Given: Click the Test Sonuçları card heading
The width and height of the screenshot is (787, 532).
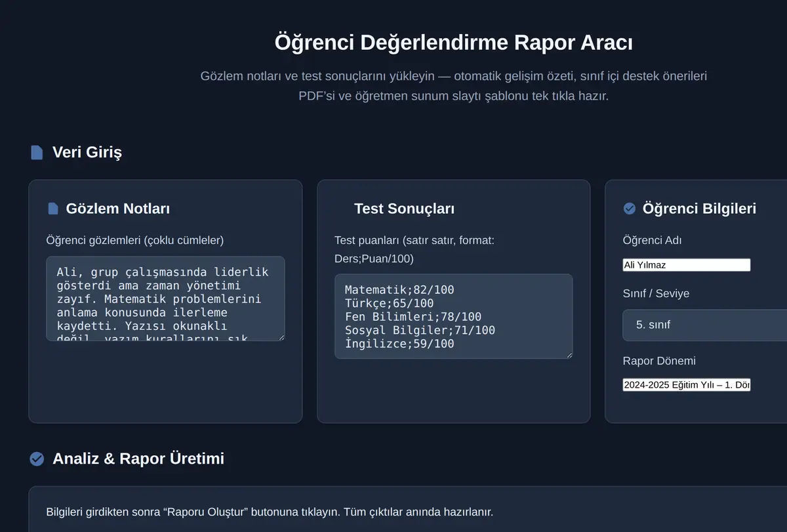Looking at the screenshot, I should coord(404,209).
